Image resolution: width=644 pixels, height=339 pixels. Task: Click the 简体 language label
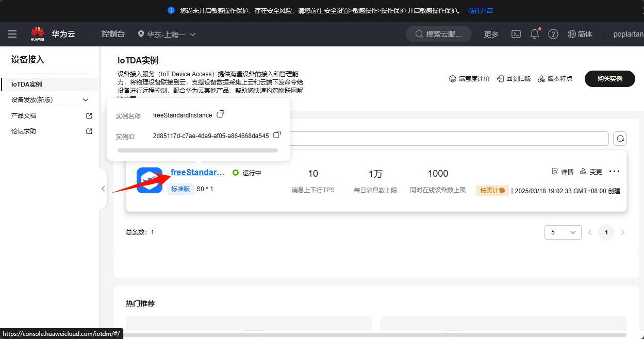tap(585, 34)
